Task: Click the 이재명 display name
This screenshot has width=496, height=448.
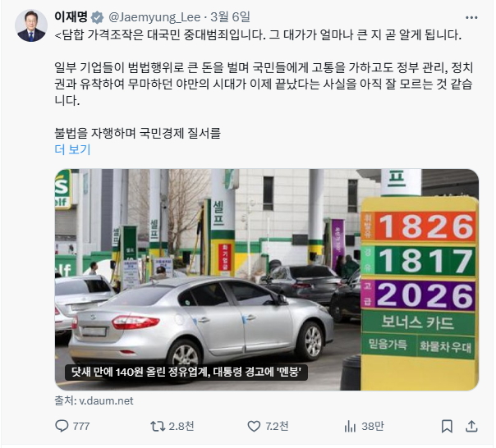Action: click(x=71, y=16)
